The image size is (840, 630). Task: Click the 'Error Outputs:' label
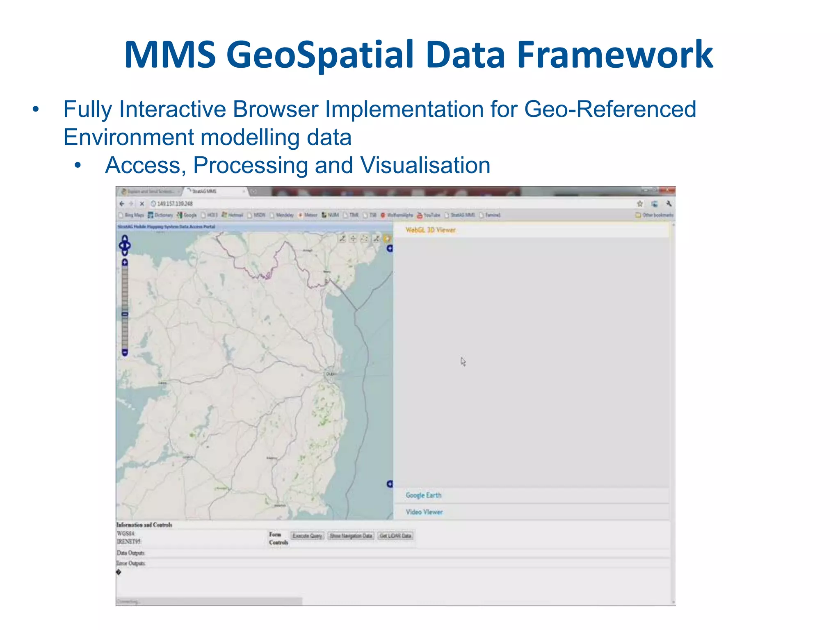tap(131, 563)
